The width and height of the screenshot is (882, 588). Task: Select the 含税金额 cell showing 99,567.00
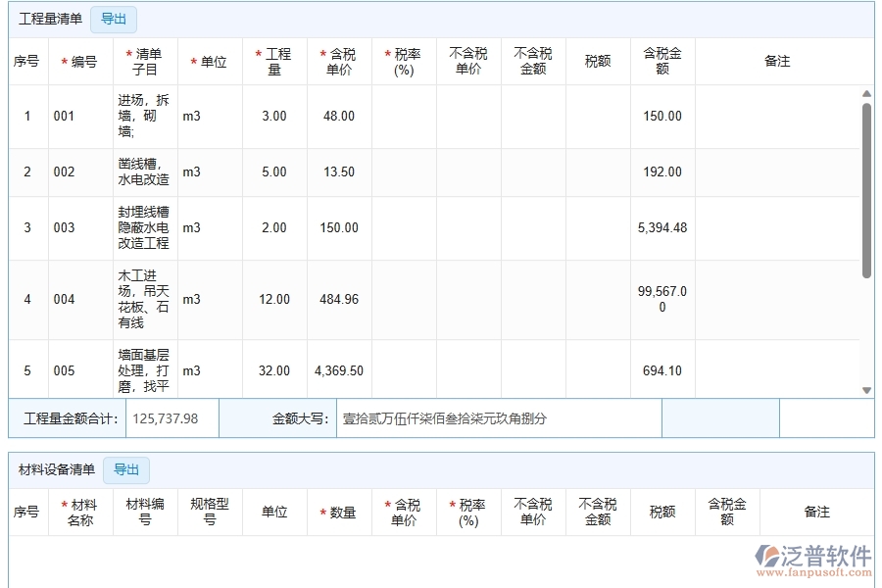click(x=662, y=299)
